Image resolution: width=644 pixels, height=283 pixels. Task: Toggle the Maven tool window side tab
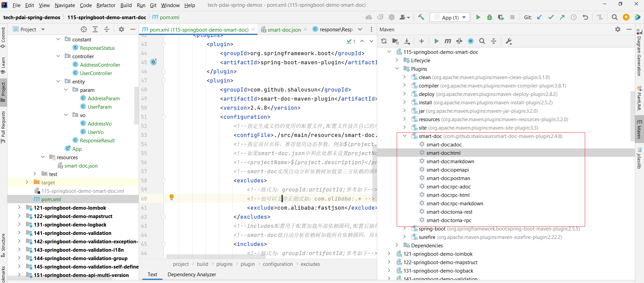pos(639,128)
